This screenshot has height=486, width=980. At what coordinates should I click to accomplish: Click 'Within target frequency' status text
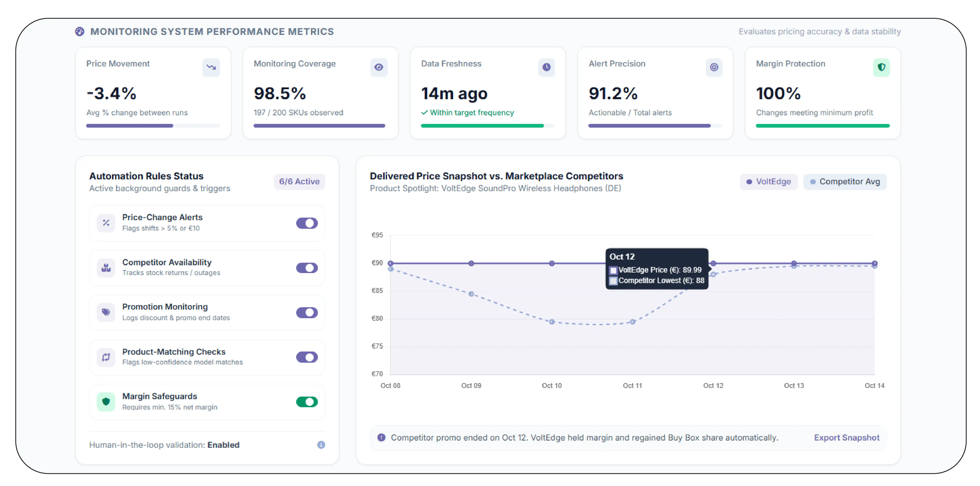coord(472,113)
